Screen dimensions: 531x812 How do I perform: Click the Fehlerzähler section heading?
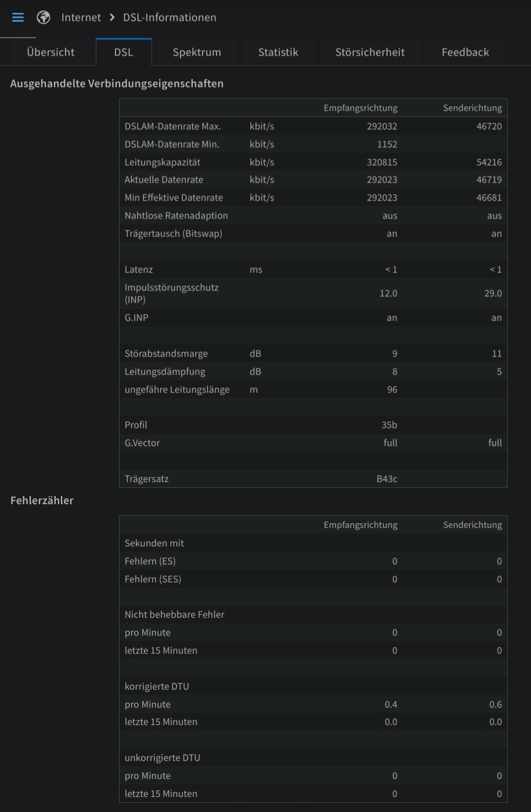(42, 500)
